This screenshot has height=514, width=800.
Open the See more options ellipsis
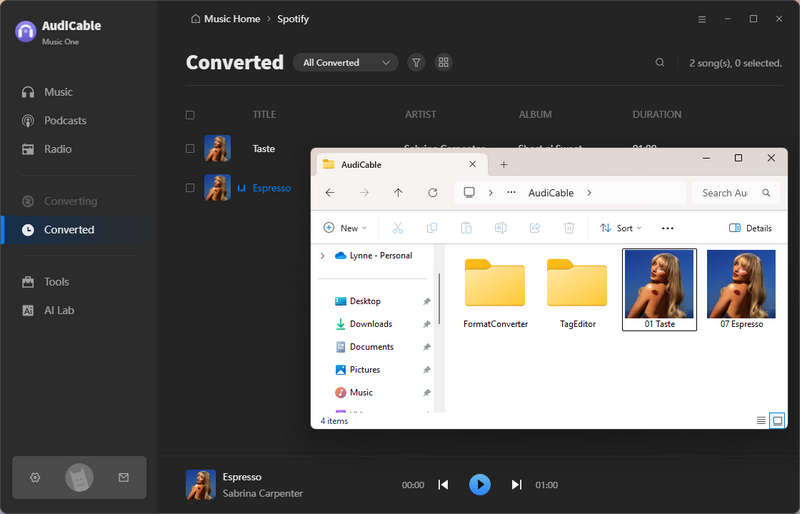[x=667, y=228]
